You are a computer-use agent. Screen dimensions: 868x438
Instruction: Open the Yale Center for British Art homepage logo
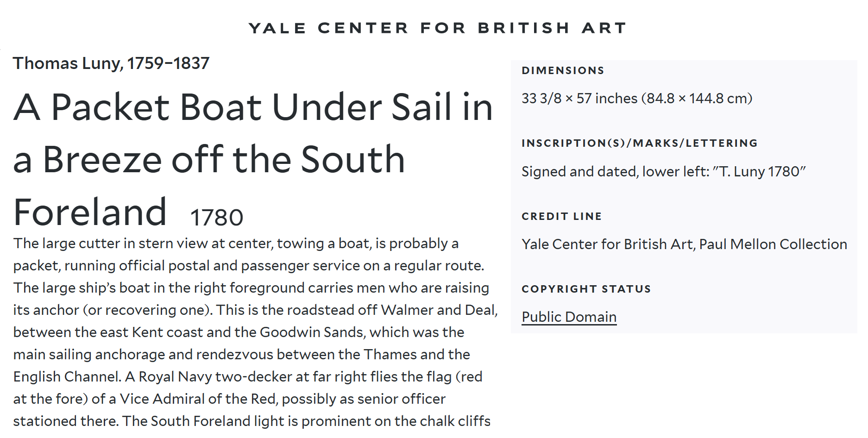coord(437,28)
